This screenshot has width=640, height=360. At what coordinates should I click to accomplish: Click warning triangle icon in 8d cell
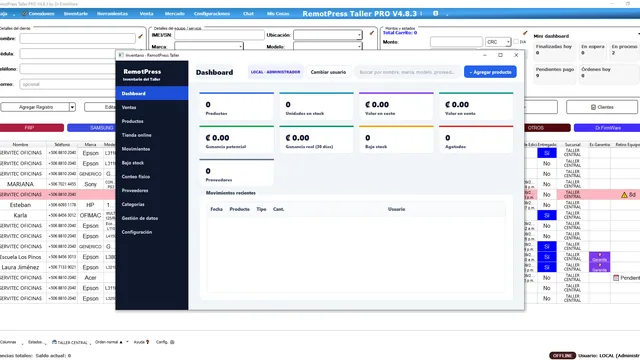(624, 195)
